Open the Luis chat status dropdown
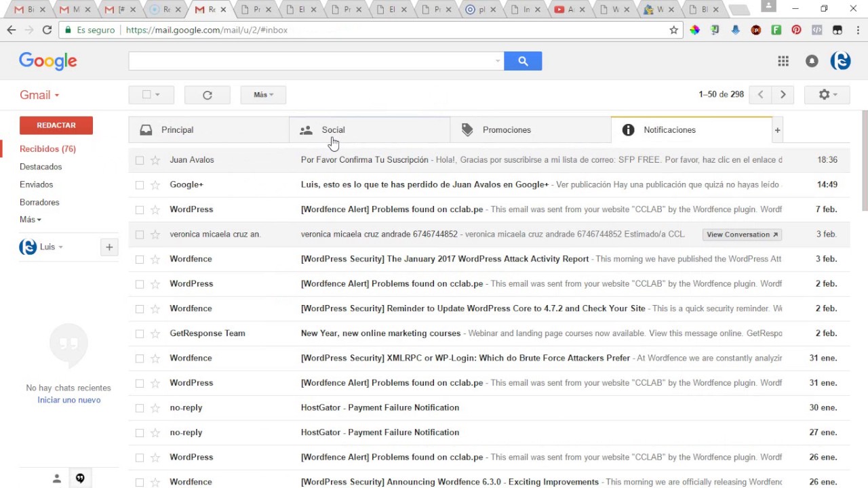The image size is (868, 488). point(52,247)
